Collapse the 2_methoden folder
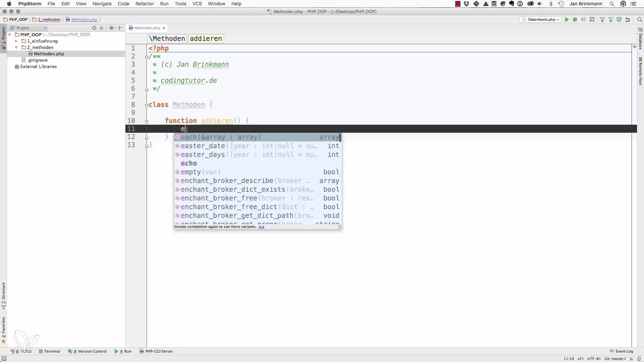Viewport: 644px width, 362px height. [x=16, y=47]
